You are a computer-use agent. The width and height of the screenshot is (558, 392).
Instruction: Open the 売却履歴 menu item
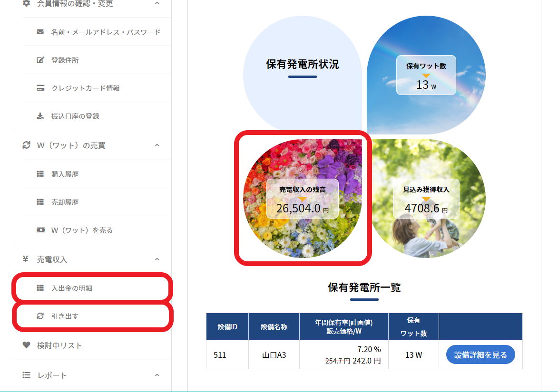(x=65, y=202)
